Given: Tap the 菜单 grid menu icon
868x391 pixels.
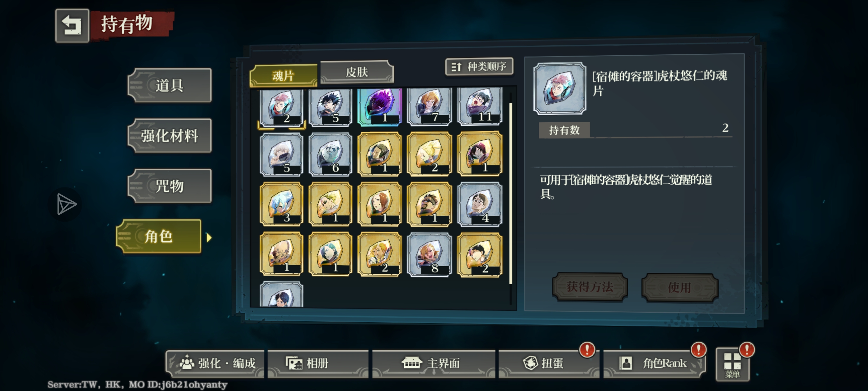Looking at the screenshot, I should [x=733, y=365].
